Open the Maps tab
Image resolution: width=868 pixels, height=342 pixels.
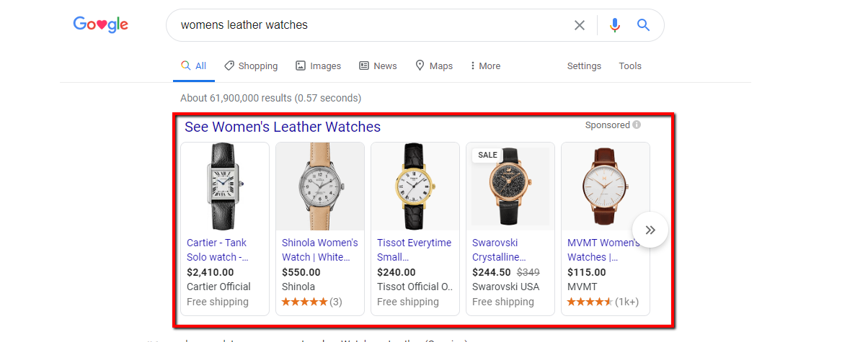point(434,66)
